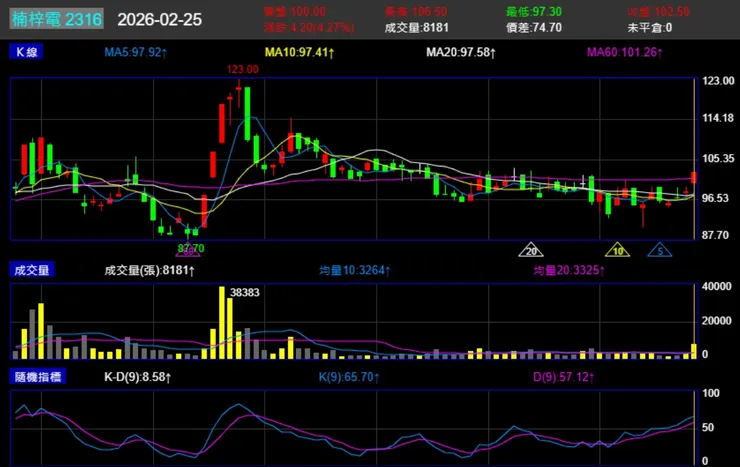
Task: Click the K(9):65.70 readout
Action: pyautogui.click(x=349, y=377)
